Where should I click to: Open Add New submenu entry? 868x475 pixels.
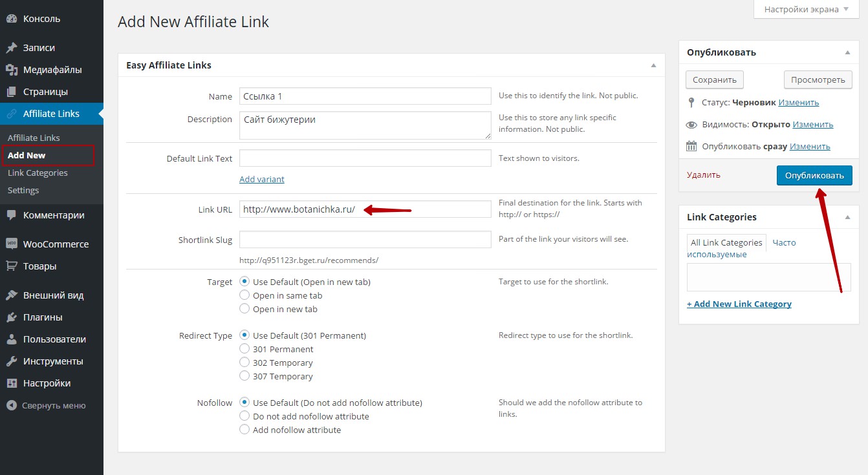point(27,155)
